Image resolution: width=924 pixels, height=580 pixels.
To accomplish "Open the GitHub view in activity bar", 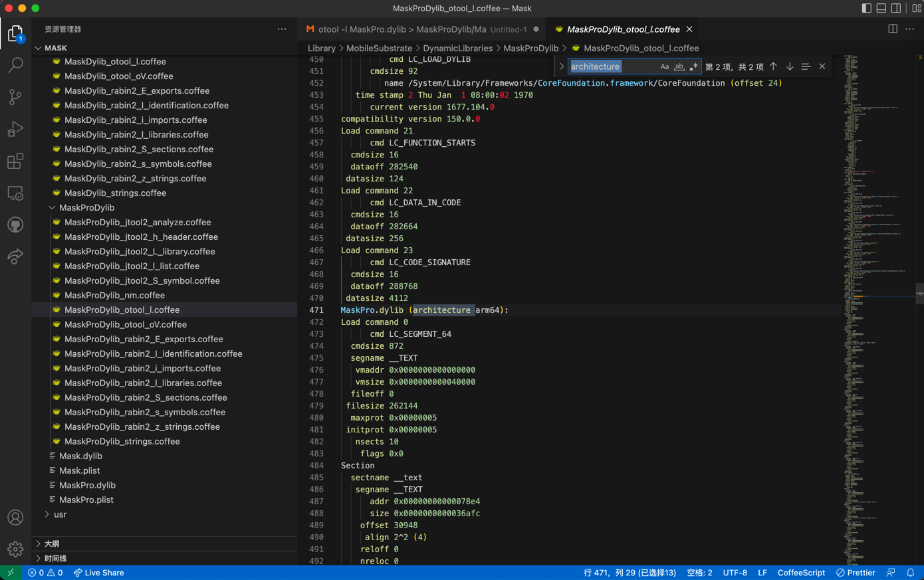I will (15, 225).
